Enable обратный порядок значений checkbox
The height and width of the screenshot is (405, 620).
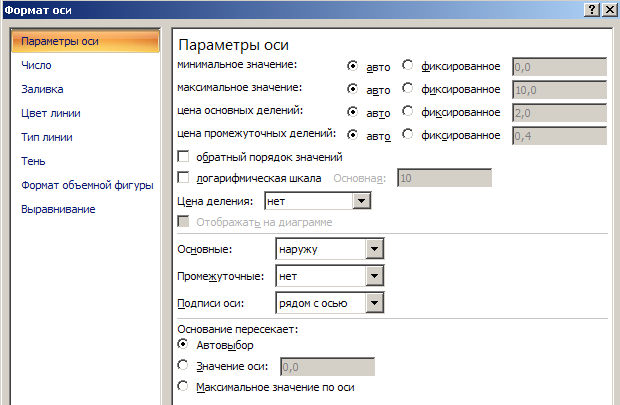coord(183,156)
